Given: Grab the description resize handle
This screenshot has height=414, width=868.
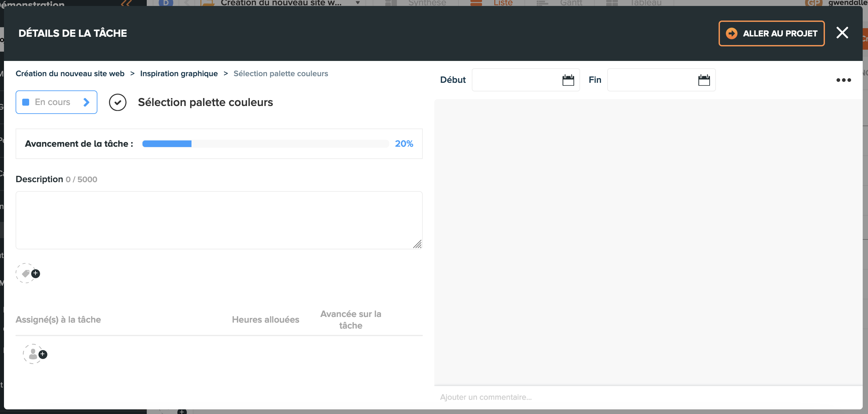Looking at the screenshot, I should pyautogui.click(x=417, y=244).
